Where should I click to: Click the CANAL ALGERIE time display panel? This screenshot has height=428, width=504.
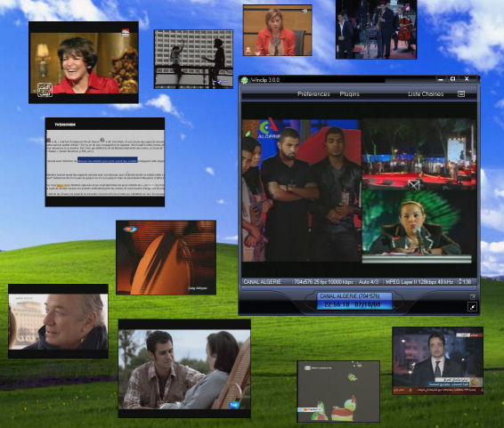point(354,301)
